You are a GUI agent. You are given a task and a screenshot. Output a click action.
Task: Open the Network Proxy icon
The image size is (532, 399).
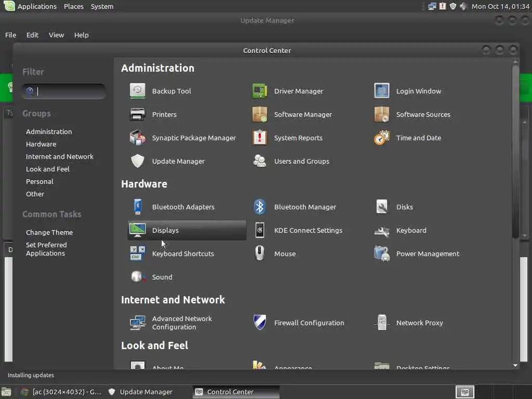point(382,323)
